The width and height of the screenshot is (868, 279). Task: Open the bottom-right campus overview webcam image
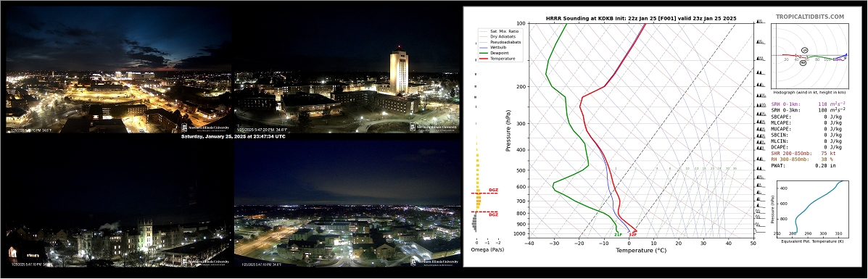coord(347,204)
